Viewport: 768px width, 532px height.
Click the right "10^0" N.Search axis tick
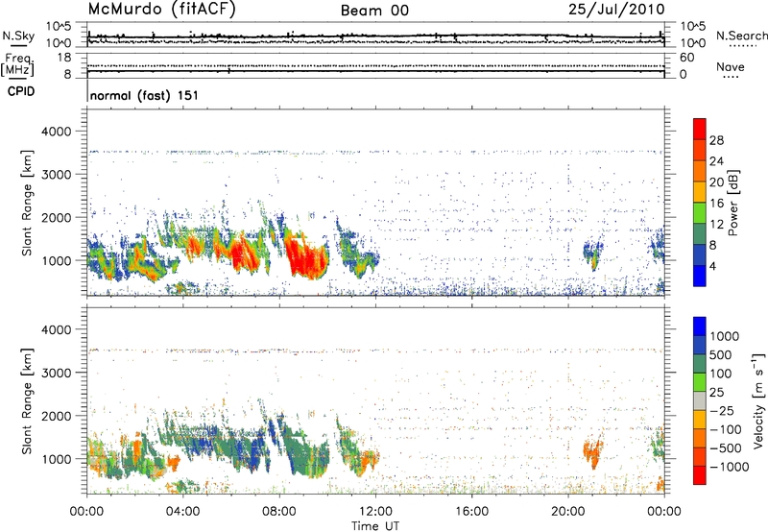click(693, 43)
